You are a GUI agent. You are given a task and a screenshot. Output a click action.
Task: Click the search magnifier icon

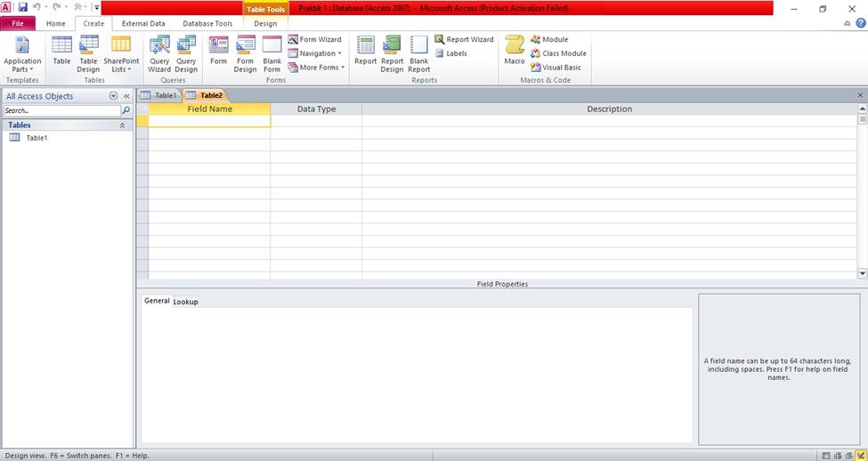(x=126, y=110)
